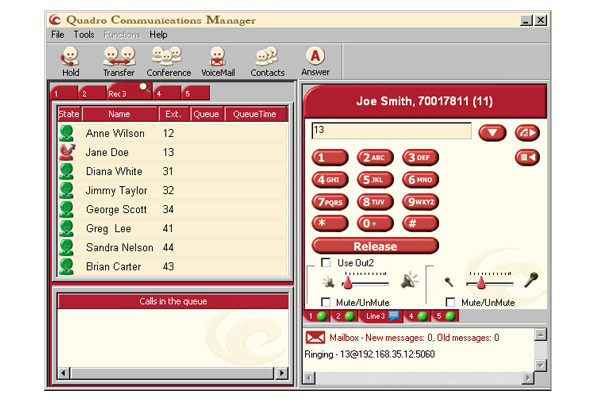
Task: Click the quiet speaker volume icon
Action: 328,282
